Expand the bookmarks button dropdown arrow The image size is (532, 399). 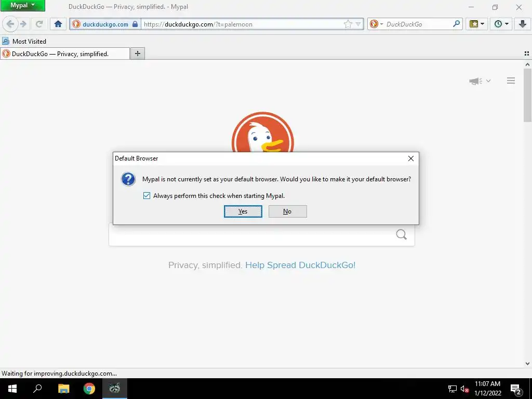tap(483, 24)
